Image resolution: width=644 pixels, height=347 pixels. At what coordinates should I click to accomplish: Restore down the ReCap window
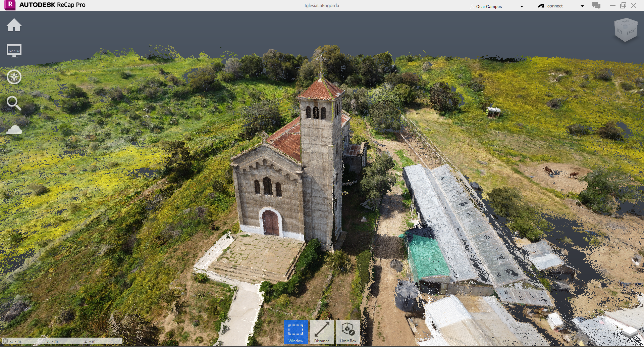coord(623,5)
